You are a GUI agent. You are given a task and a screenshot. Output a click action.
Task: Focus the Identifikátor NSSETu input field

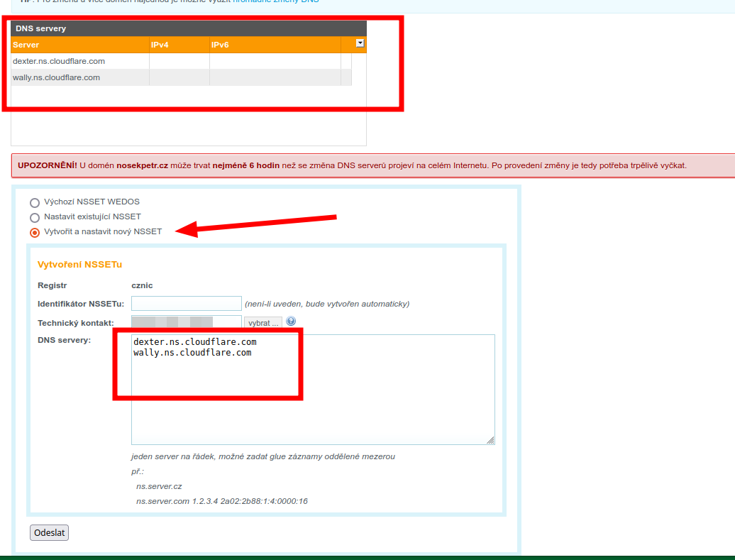[187, 304]
